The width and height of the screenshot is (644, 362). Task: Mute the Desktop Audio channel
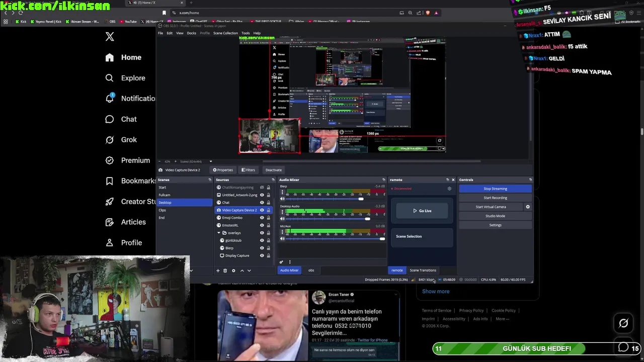tap(282, 219)
